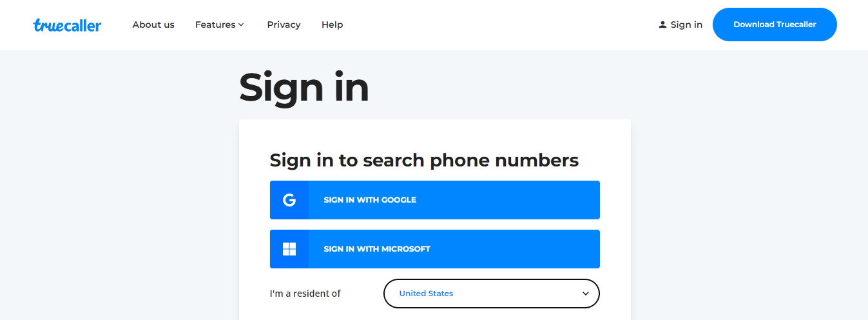Click the Features menu label
The height and width of the screenshot is (320, 868).
pos(215,25)
